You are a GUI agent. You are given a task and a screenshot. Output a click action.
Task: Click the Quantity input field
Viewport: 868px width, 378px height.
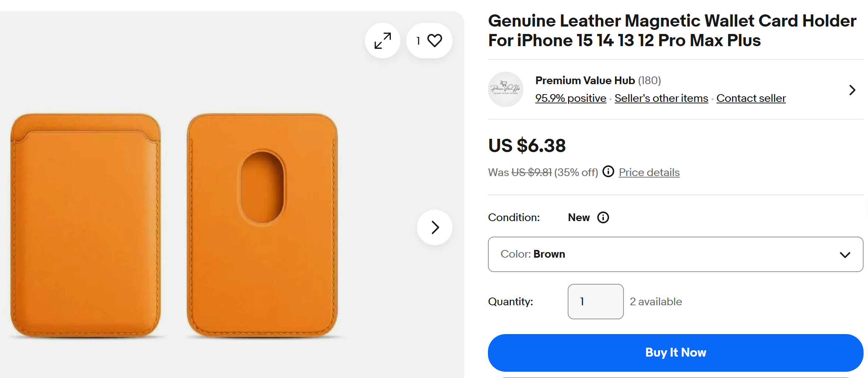point(595,302)
